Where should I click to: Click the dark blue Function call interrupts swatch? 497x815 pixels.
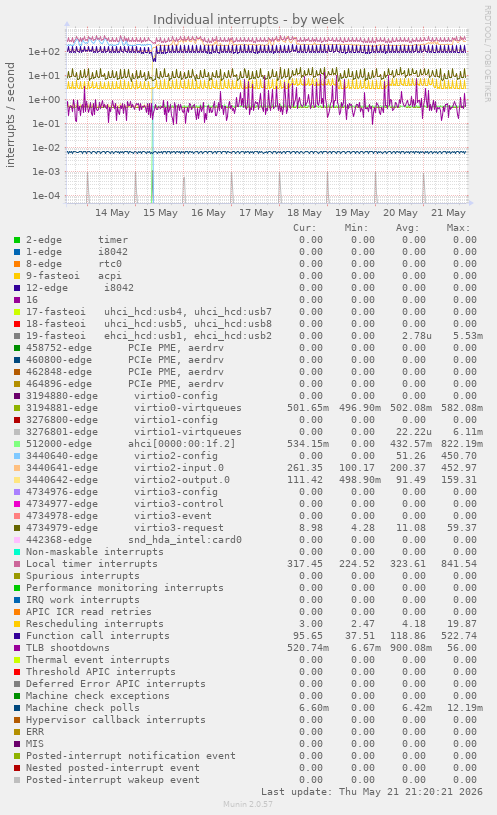(x=17, y=636)
